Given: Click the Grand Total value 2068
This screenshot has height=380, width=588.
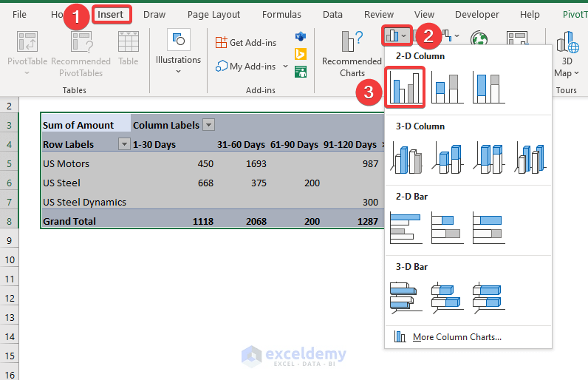Looking at the screenshot, I should [242, 221].
